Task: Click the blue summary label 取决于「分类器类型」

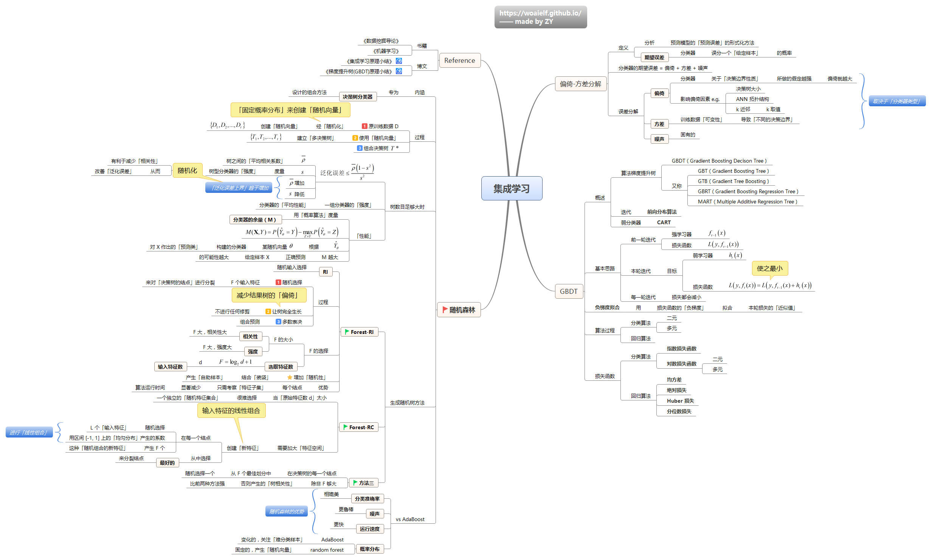Action: click(896, 101)
